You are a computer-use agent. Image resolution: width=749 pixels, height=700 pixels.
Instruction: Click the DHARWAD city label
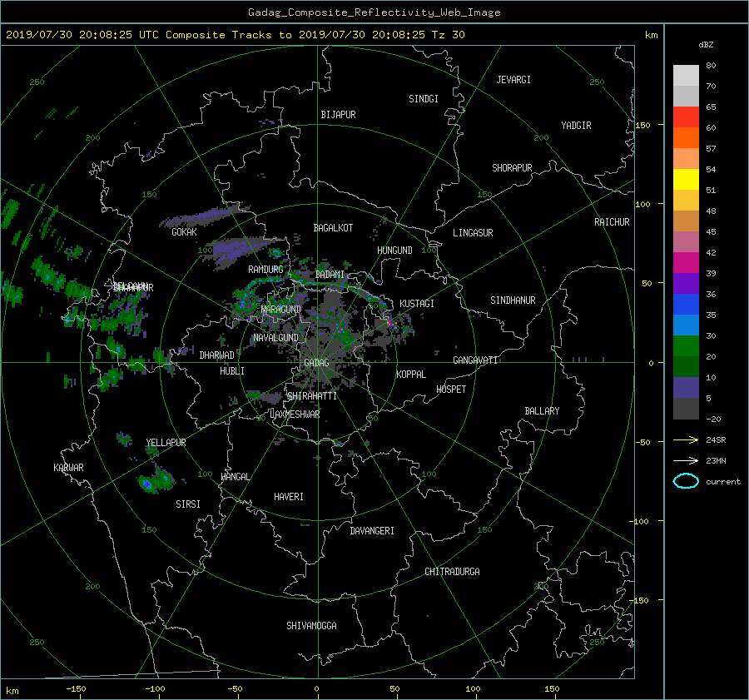coord(216,355)
